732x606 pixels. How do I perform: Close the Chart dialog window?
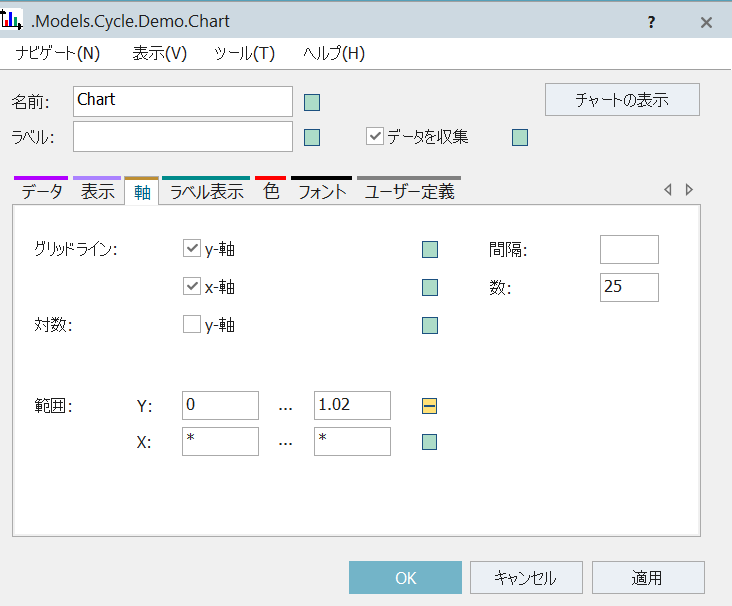706,22
